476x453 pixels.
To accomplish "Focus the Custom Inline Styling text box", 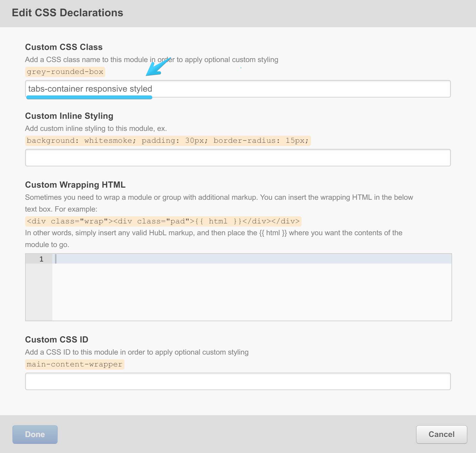I will coord(238,158).
